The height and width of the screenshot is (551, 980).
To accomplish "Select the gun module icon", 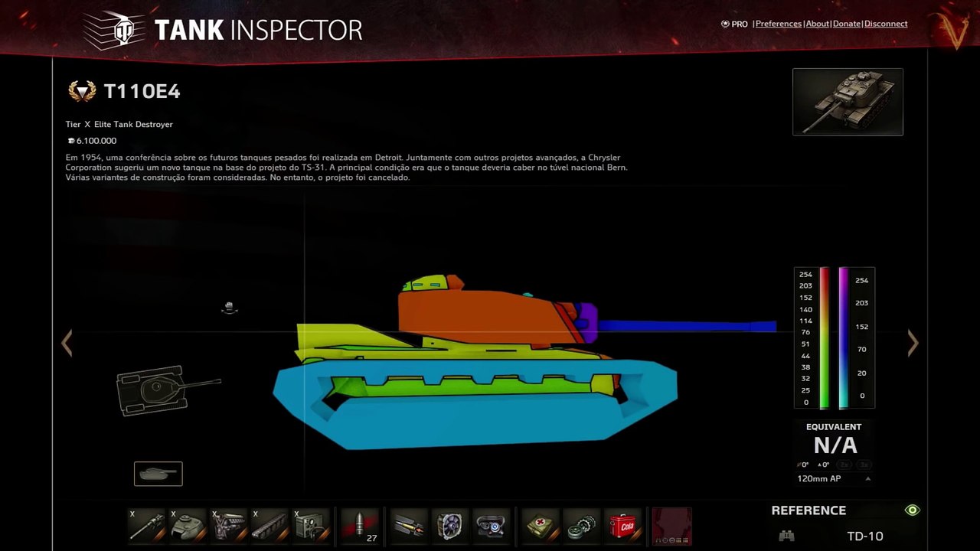I will coord(146,526).
